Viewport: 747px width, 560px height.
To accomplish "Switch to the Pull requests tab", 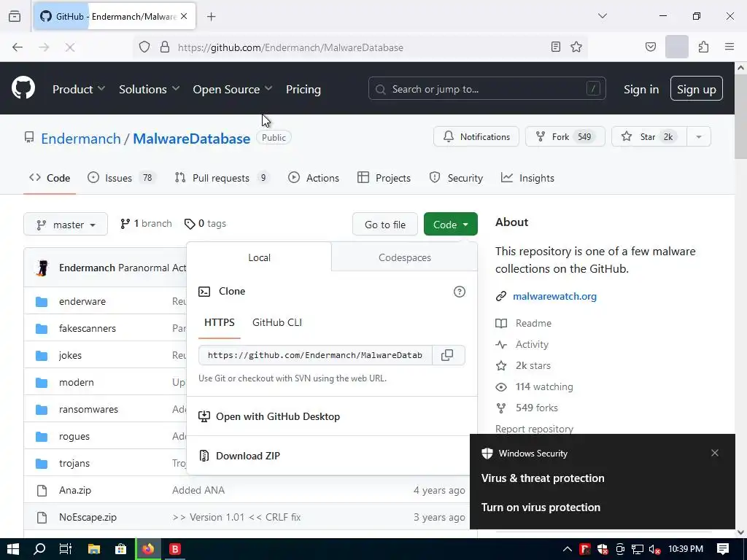I will [222, 178].
